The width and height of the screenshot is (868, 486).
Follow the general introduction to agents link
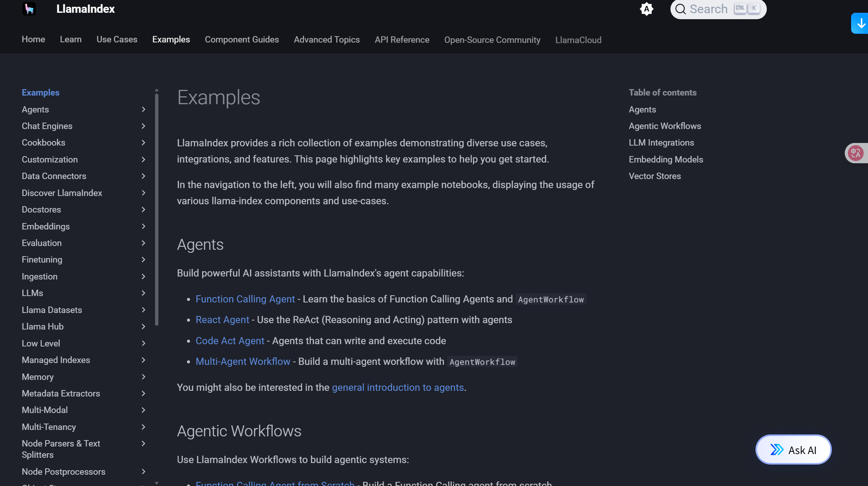(398, 387)
